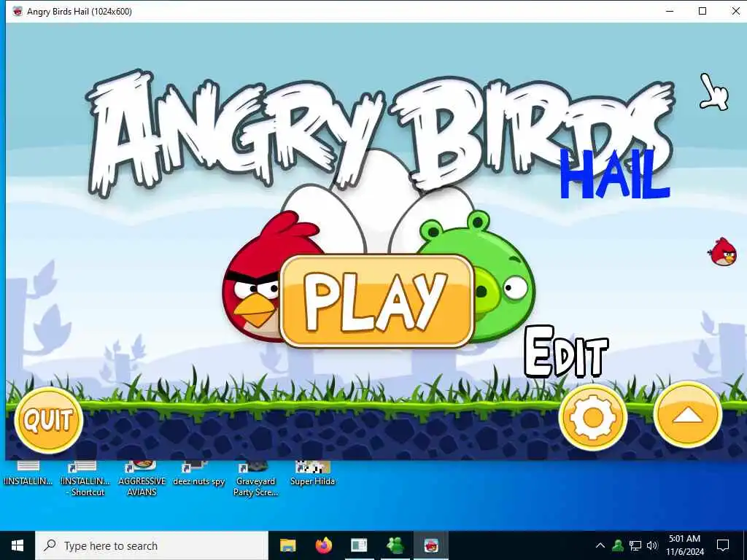This screenshot has height=560, width=747.
Task: Select the deez nuts spy desktop shortcut
Action: (198, 474)
